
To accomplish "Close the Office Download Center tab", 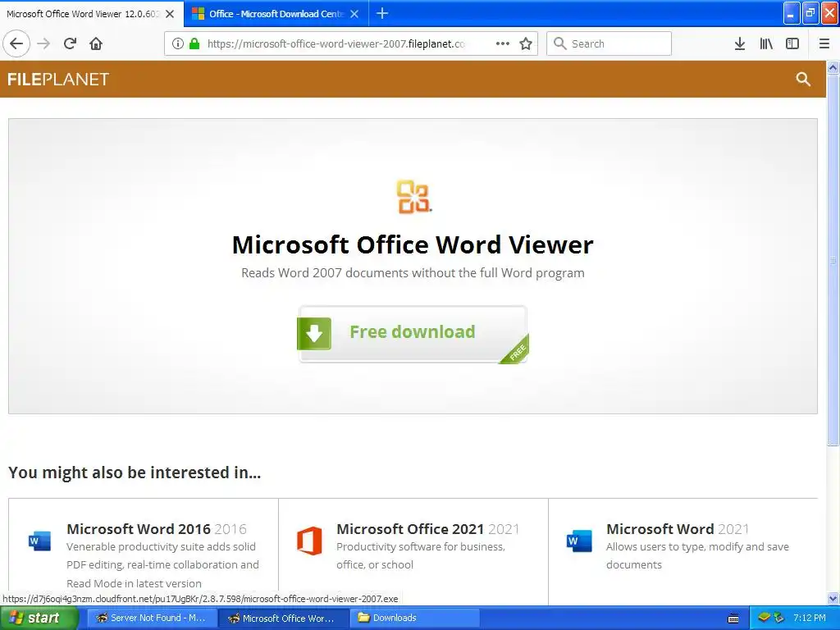I will pyautogui.click(x=354, y=14).
